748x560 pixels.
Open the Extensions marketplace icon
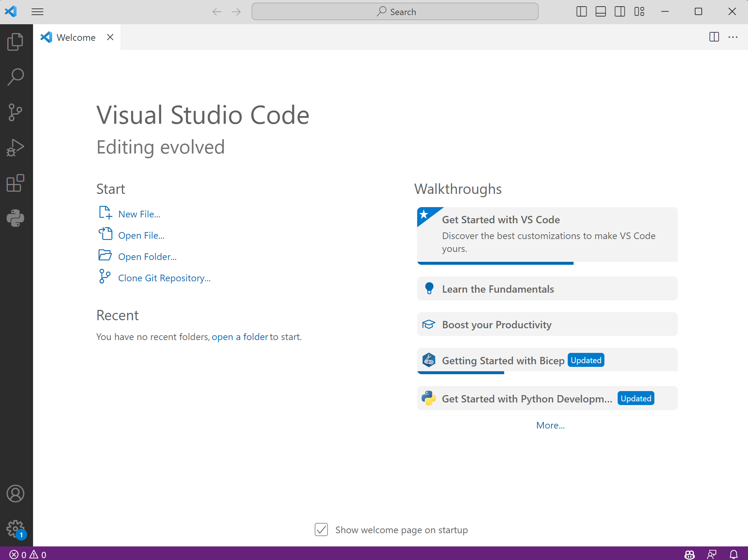click(16, 183)
